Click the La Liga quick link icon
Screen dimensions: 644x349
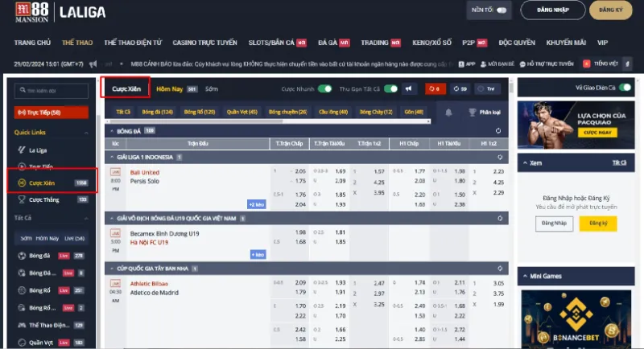(22, 150)
